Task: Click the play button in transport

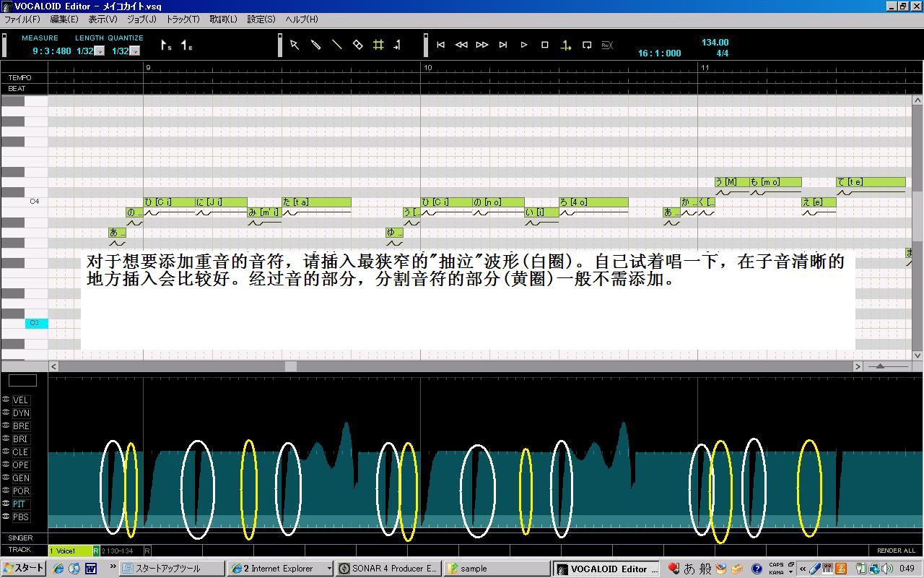Action: coord(524,45)
